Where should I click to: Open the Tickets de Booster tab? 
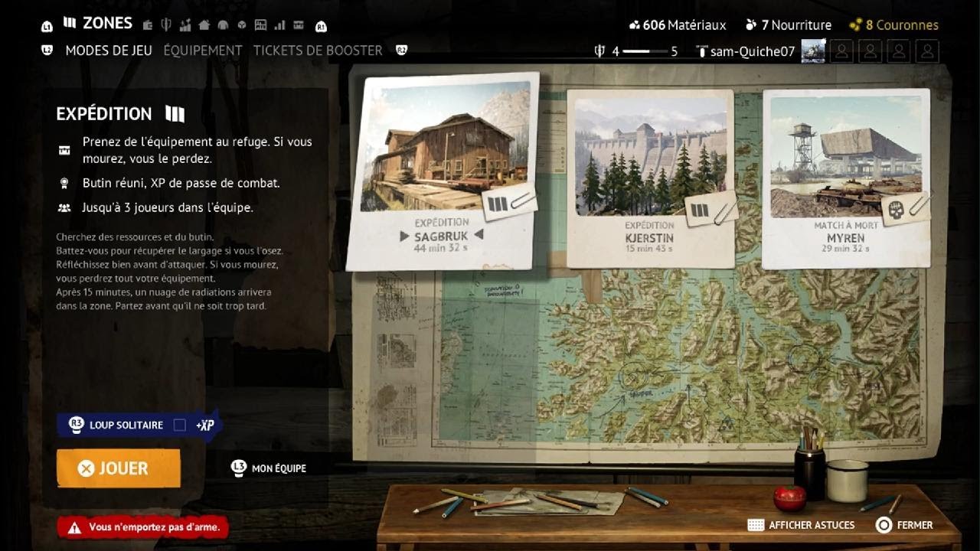coord(318,51)
